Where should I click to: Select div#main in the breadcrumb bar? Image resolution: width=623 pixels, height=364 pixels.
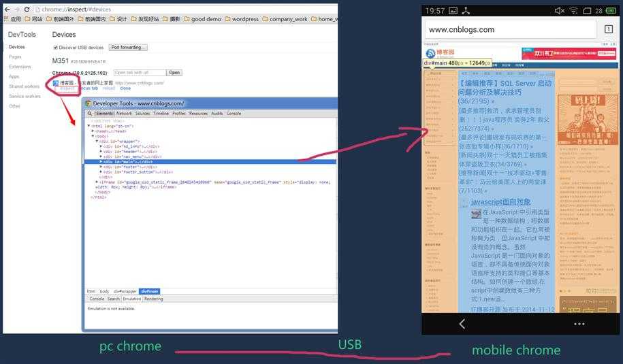[x=149, y=291]
